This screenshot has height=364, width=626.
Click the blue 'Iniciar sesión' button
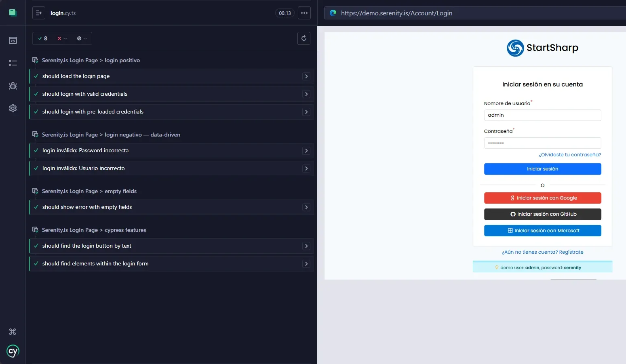542,169
